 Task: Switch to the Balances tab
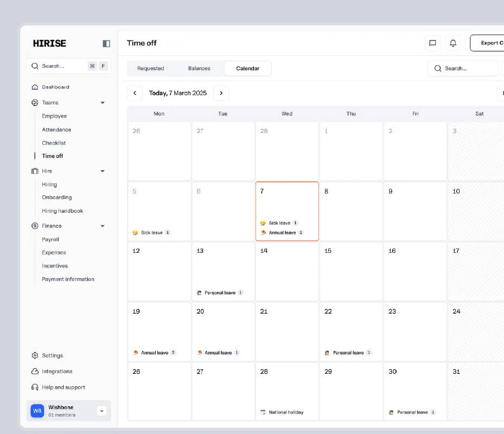[x=199, y=68]
